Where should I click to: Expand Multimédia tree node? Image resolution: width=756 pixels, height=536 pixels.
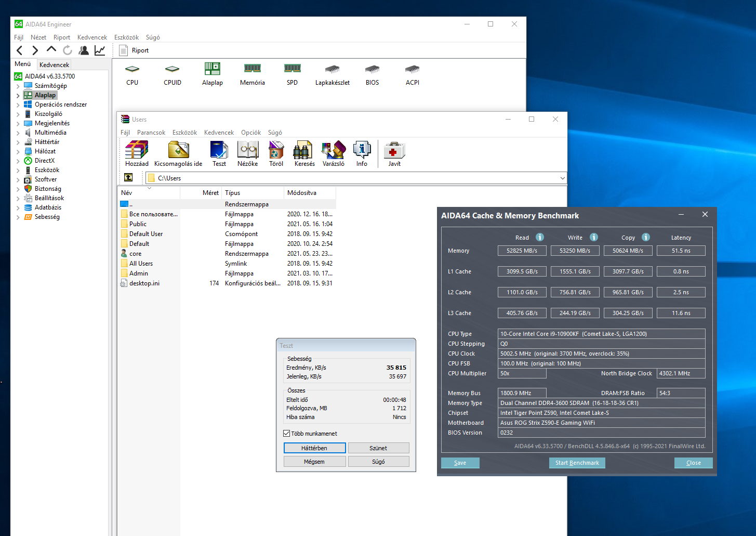(18, 133)
